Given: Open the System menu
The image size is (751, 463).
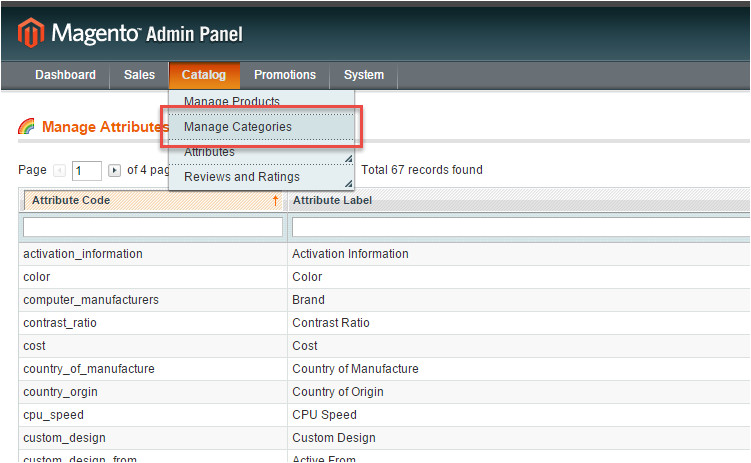Looking at the screenshot, I should (363, 75).
